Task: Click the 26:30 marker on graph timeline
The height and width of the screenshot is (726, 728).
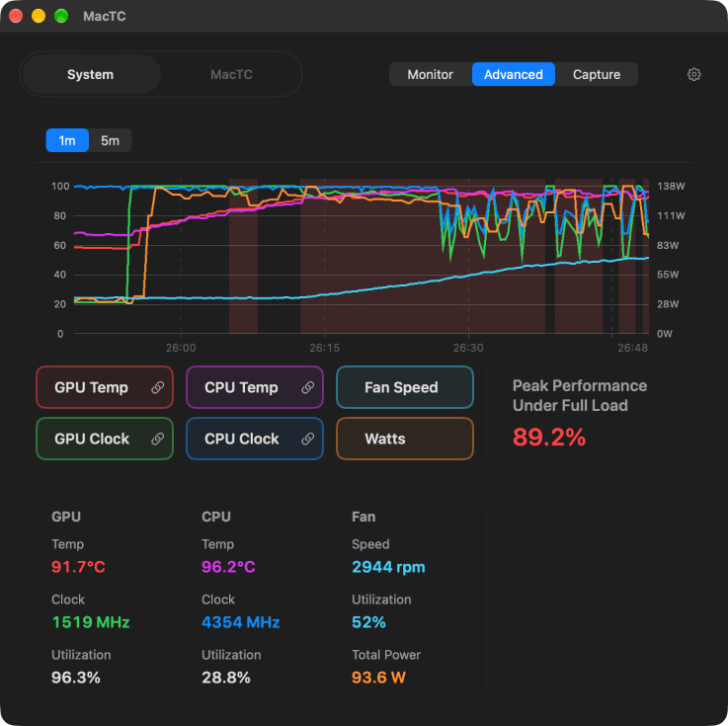Action: tap(468, 348)
